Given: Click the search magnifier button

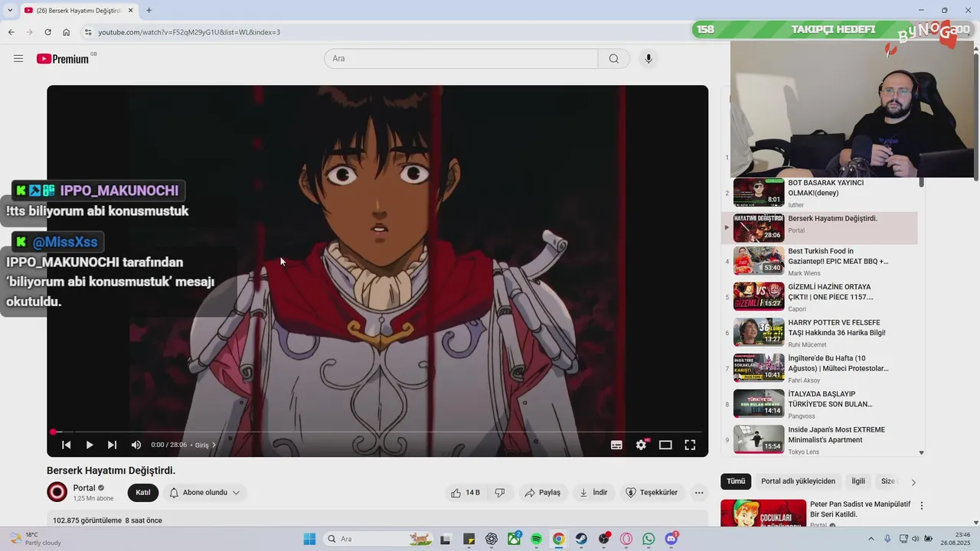Looking at the screenshot, I should click(x=613, y=59).
